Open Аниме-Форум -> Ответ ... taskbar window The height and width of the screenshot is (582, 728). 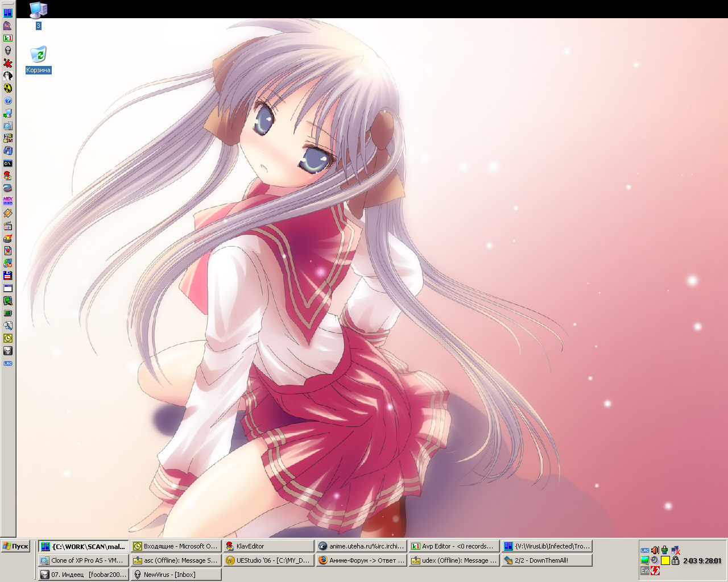[362, 560]
